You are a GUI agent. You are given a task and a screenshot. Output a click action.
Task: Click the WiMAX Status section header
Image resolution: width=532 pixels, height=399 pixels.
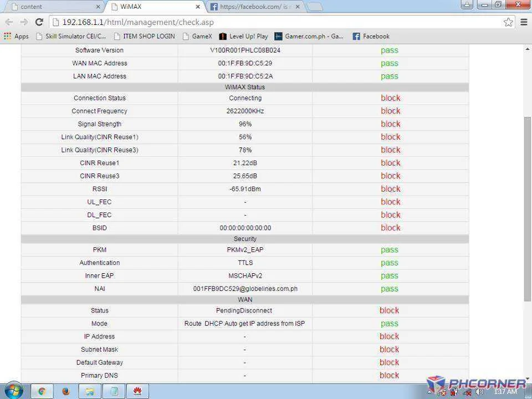245,87
